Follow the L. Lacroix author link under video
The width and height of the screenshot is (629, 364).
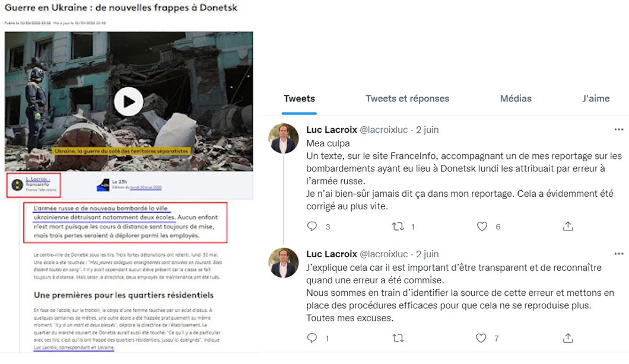pos(38,179)
